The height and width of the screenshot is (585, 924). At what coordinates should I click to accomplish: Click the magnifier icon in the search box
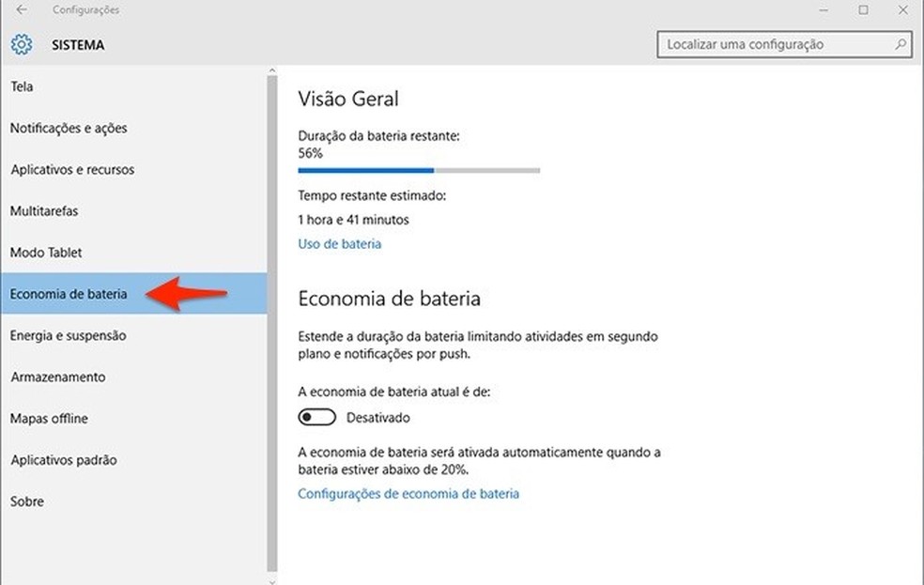[901, 44]
